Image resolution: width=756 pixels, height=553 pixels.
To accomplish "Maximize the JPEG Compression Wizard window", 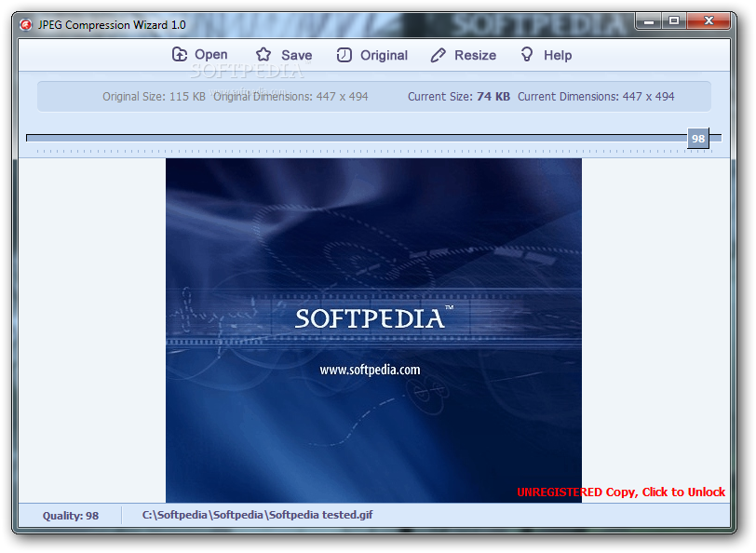I will (x=673, y=21).
